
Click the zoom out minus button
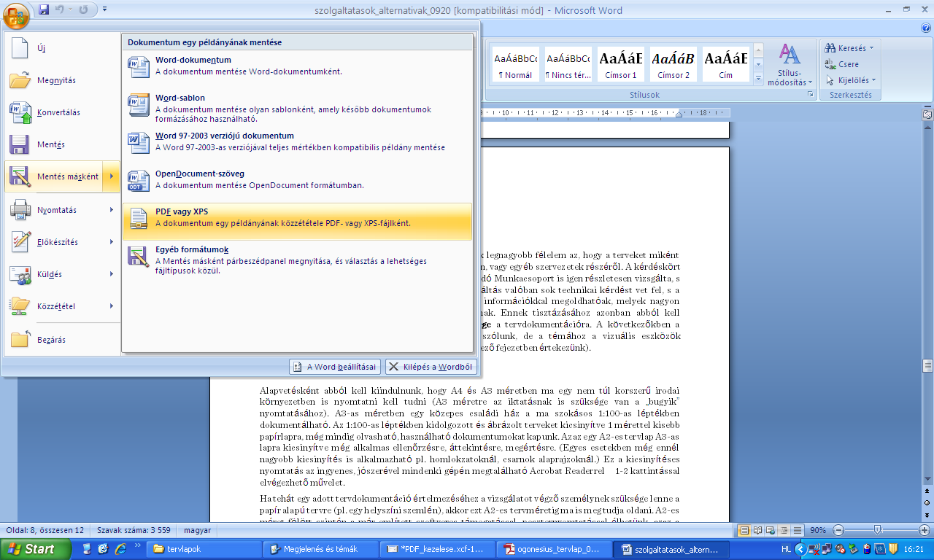tap(838, 530)
